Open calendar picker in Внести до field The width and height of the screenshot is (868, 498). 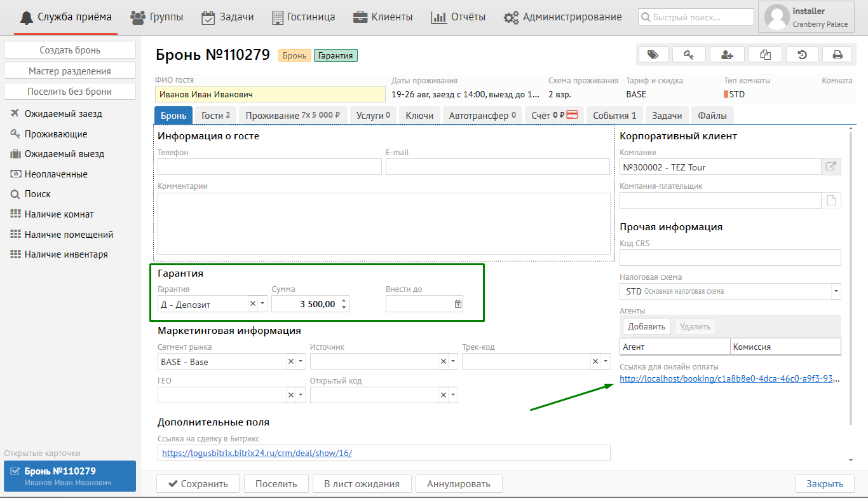point(458,304)
